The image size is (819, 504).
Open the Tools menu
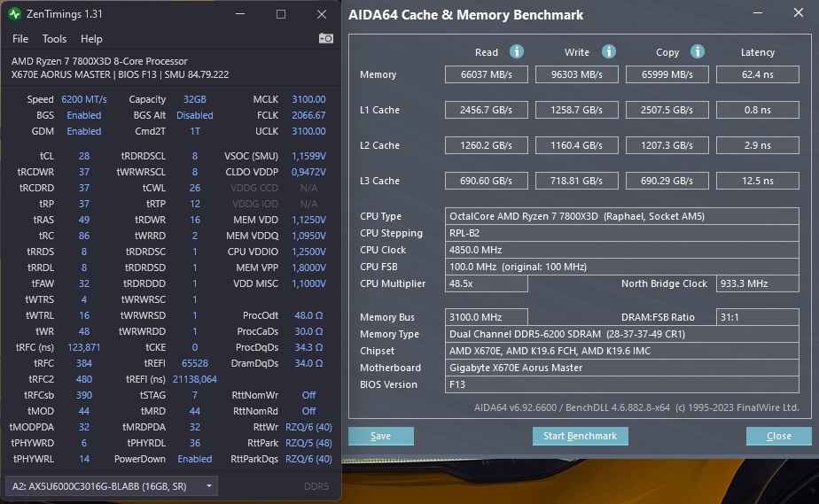pos(54,39)
